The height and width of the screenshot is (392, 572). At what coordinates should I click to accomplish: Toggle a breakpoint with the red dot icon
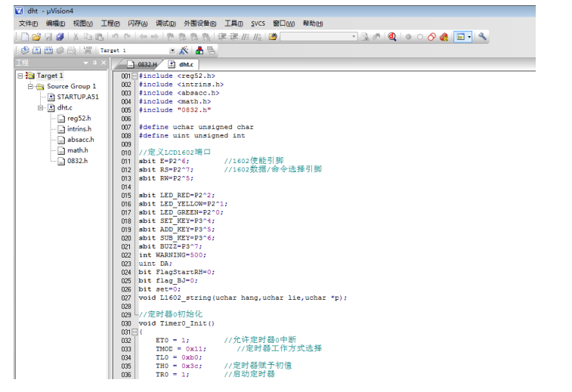click(x=408, y=37)
